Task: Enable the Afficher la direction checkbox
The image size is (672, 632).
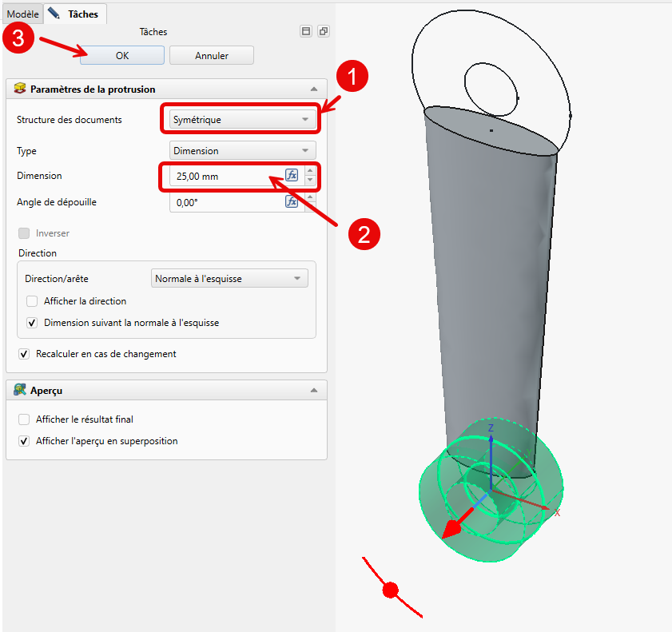Action: (32, 301)
